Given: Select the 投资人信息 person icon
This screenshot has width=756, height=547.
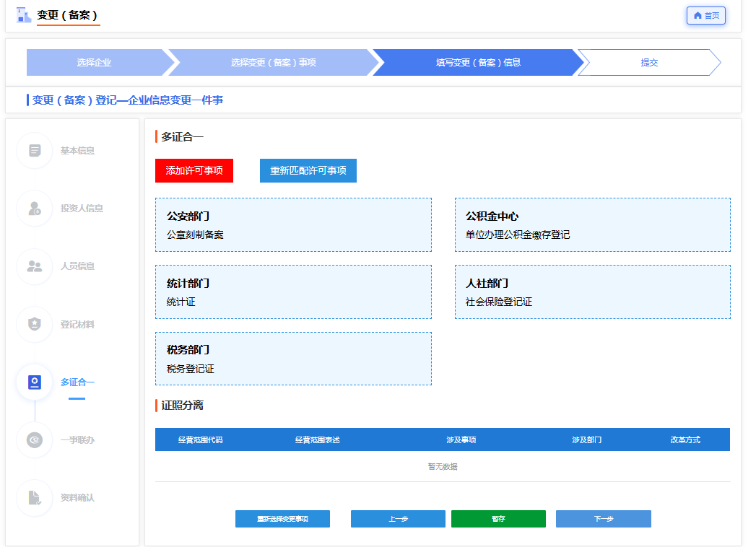Looking at the screenshot, I should [x=35, y=209].
